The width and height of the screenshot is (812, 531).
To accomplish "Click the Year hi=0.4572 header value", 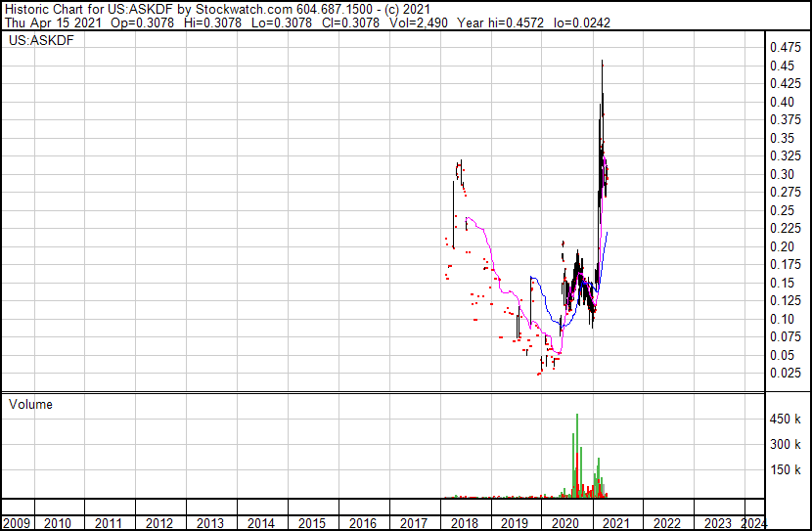I will (500, 23).
